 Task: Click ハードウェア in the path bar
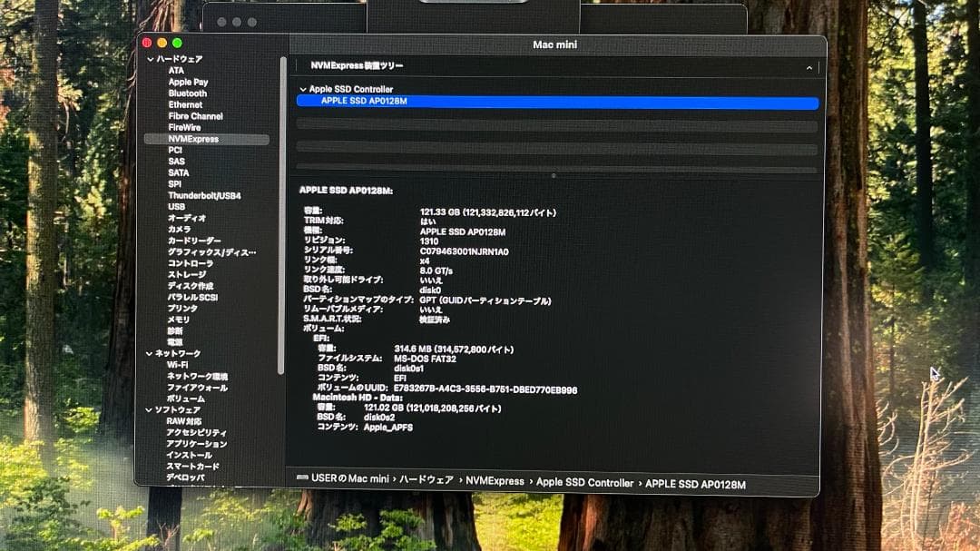point(426,479)
